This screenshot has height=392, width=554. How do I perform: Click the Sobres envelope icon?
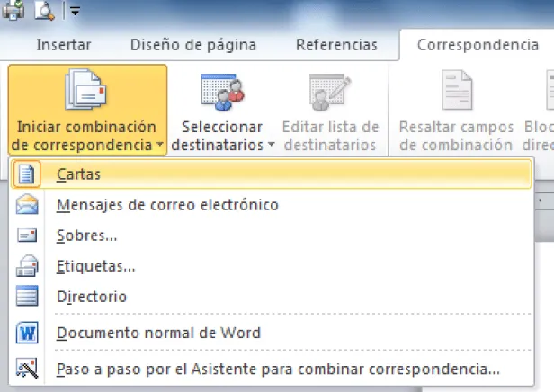point(27,236)
